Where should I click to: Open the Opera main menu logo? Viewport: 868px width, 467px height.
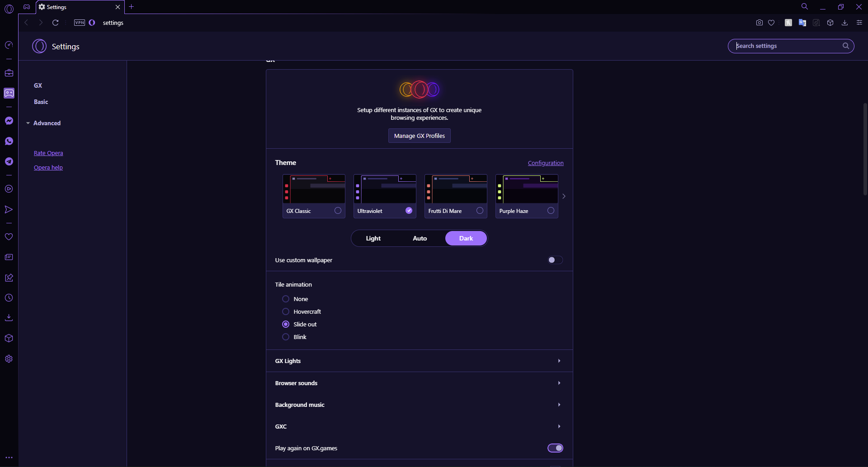click(9, 9)
